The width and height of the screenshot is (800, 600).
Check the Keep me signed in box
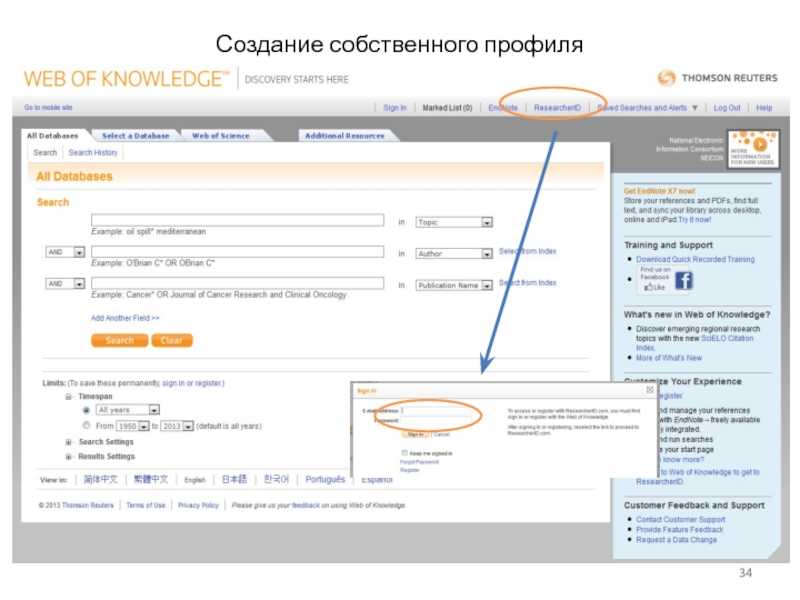point(404,453)
